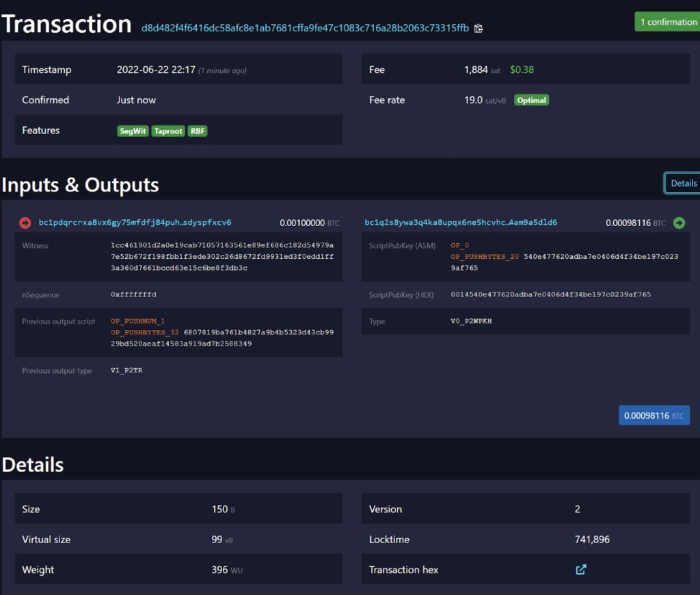
Task: Select the RBF feature badge
Action: coord(197,130)
